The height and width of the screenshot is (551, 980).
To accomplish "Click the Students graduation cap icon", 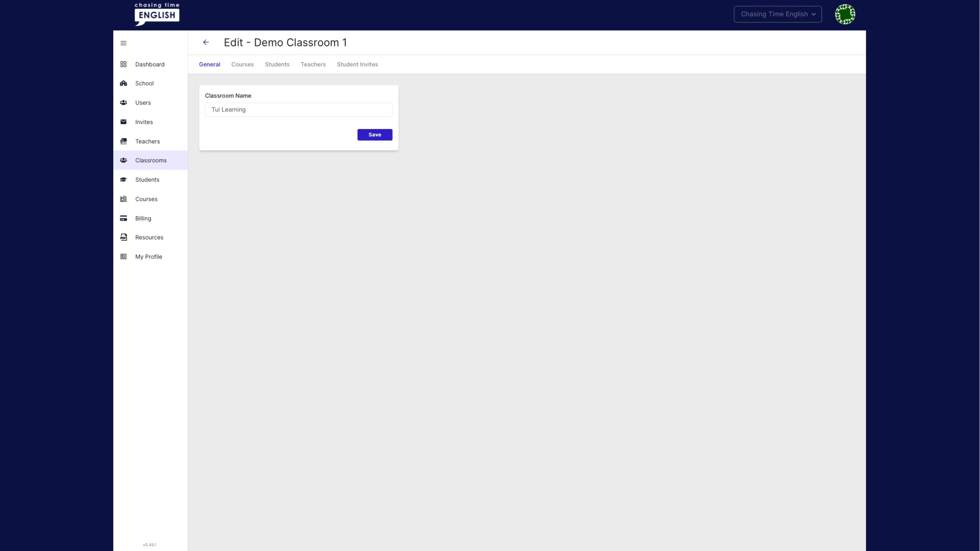I will tap(123, 180).
